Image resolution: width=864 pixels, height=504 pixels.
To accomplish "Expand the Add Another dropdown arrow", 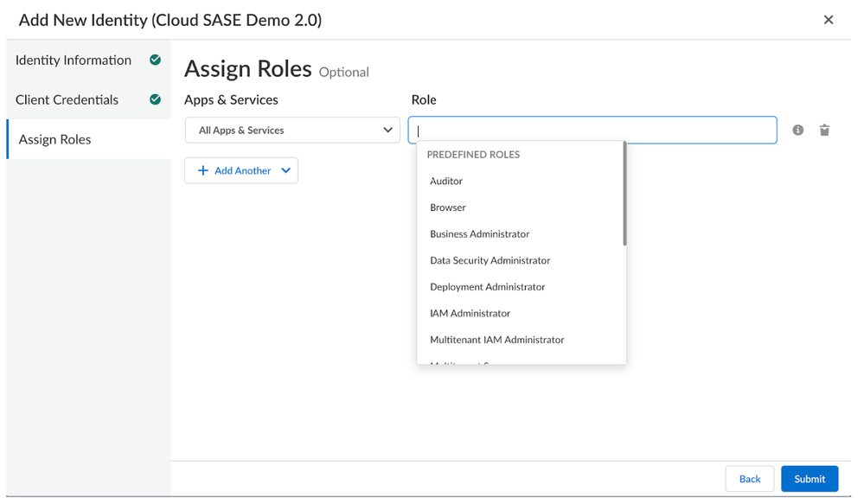I will click(286, 170).
